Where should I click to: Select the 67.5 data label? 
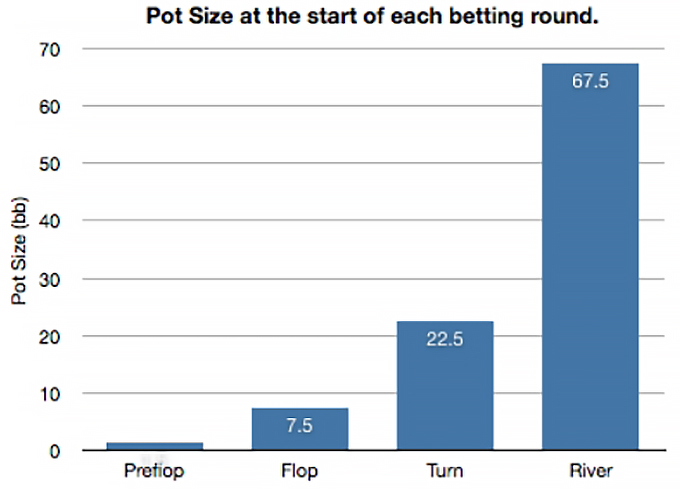pos(590,82)
